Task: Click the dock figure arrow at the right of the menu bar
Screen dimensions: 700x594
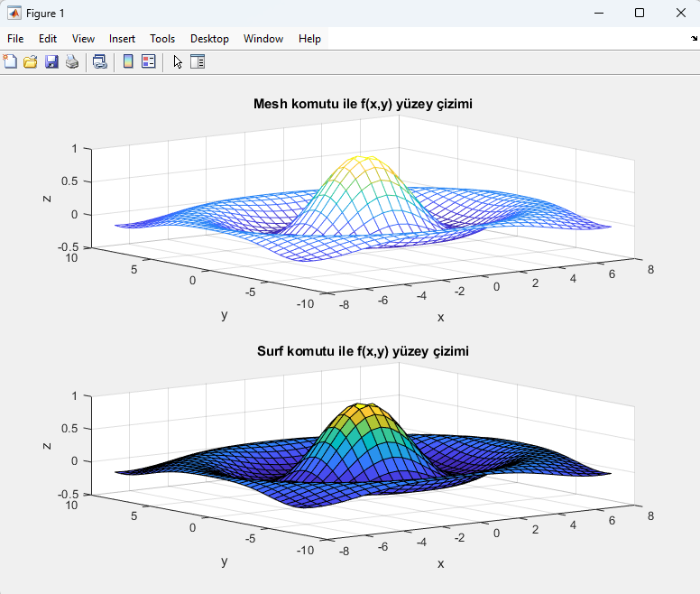Action: [694, 39]
